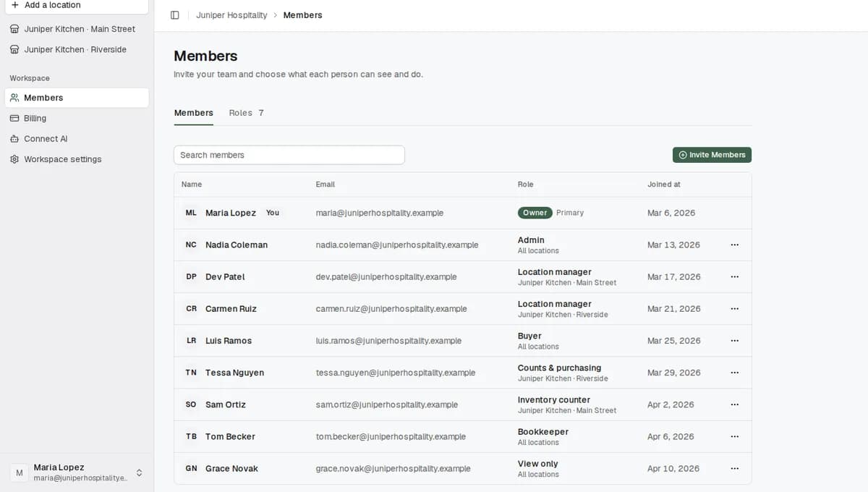Viewport: 868px width, 492px height.
Task: Click the Search members field
Action: [x=289, y=155]
